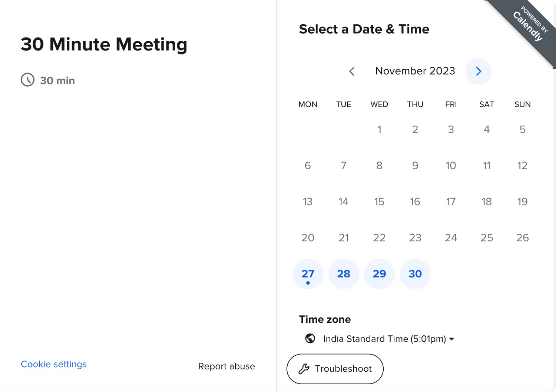The width and height of the screenshot is (556, 392).
Task: Click the November 2023 month title
Action: click(x=415, y=71)
